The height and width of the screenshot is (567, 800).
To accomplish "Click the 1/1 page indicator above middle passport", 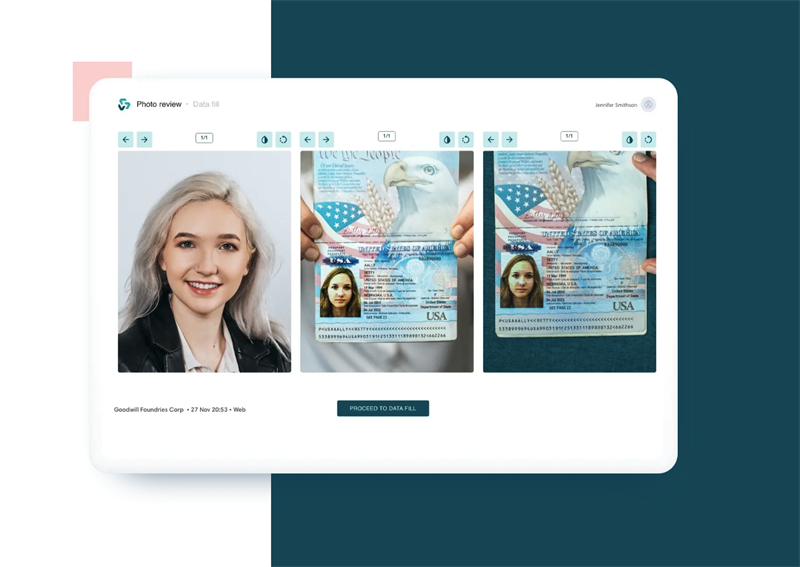I will point(387,136).
